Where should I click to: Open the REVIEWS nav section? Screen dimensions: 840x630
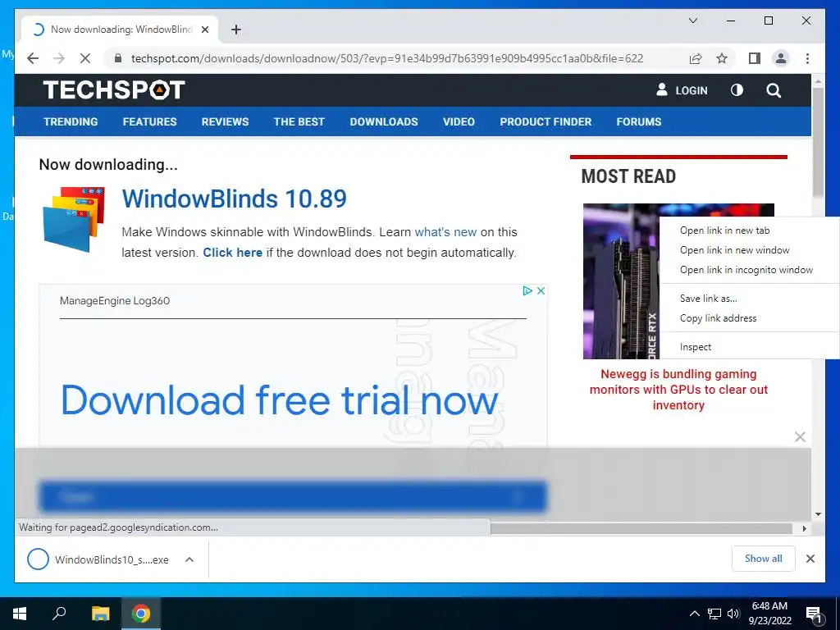[x=225, y=121]
